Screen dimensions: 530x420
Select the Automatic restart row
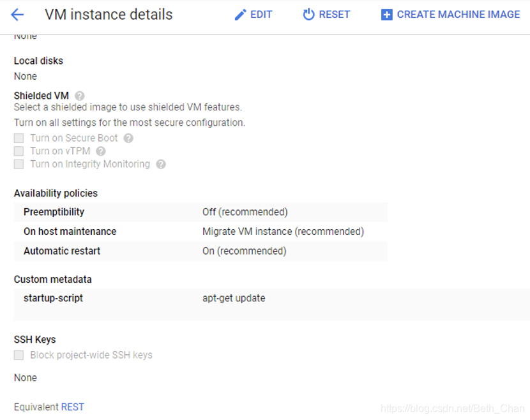201,251
